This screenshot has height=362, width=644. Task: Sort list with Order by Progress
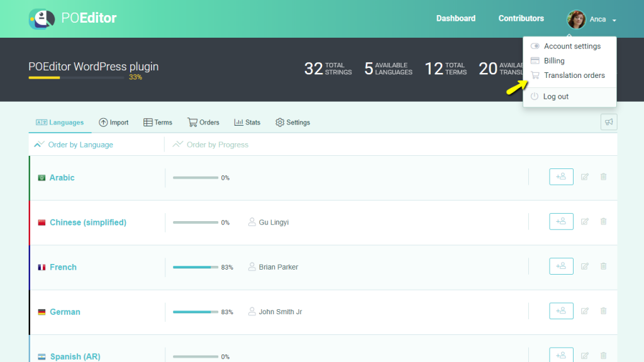point(211,145)
